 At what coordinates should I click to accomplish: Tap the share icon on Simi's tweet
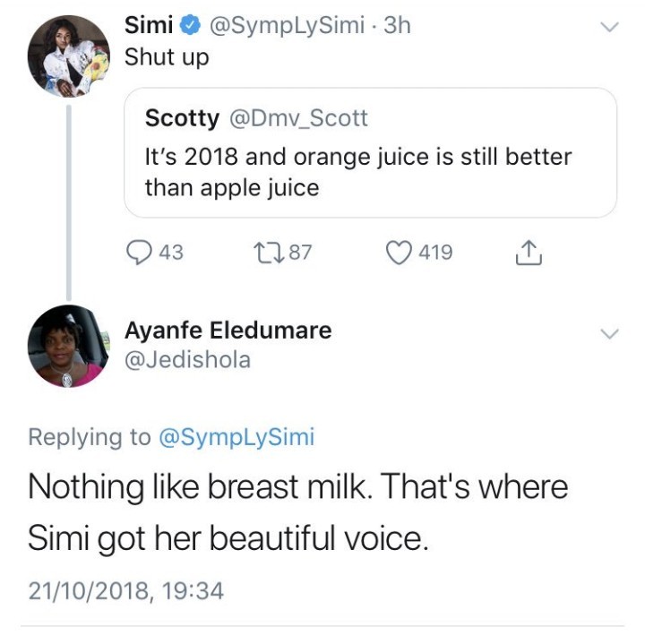coord(529,253)
